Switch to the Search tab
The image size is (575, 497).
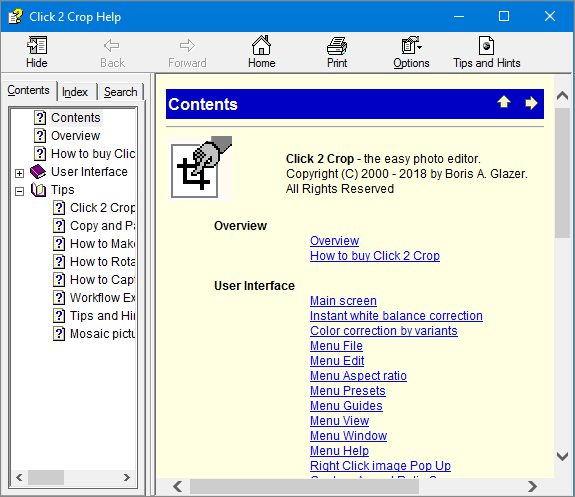click(x=120, y=92)
